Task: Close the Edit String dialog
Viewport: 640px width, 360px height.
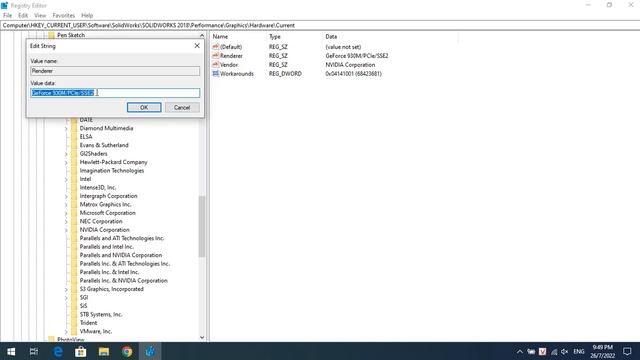Action: (197, 46)
